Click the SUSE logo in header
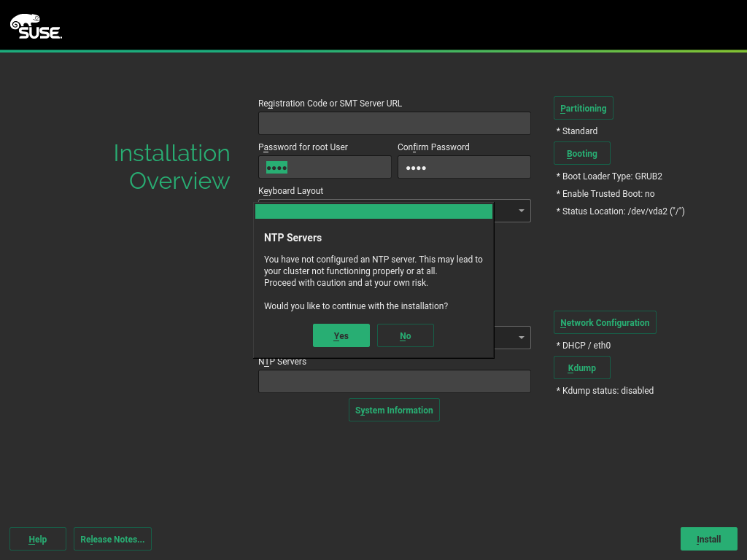This screenshot has width=747, height=560. pyautogui.click(x=36, y=26)
